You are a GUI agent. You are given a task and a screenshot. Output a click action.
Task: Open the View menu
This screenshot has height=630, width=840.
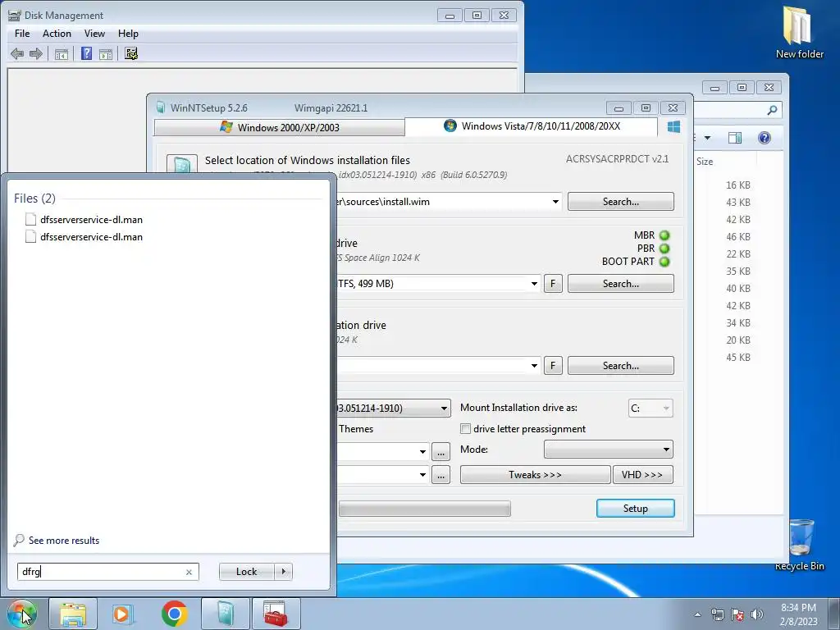94,33
